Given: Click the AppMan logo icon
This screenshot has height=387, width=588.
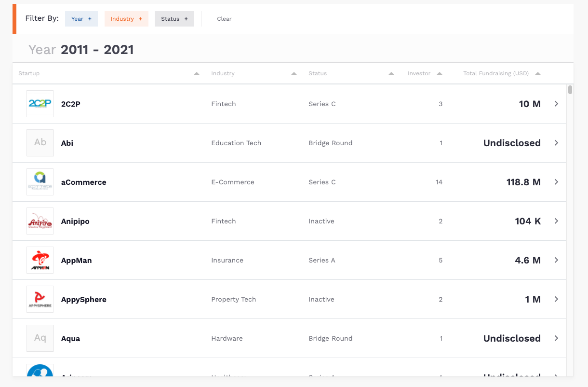Looking at the screenshot, I should coord(40,260).
